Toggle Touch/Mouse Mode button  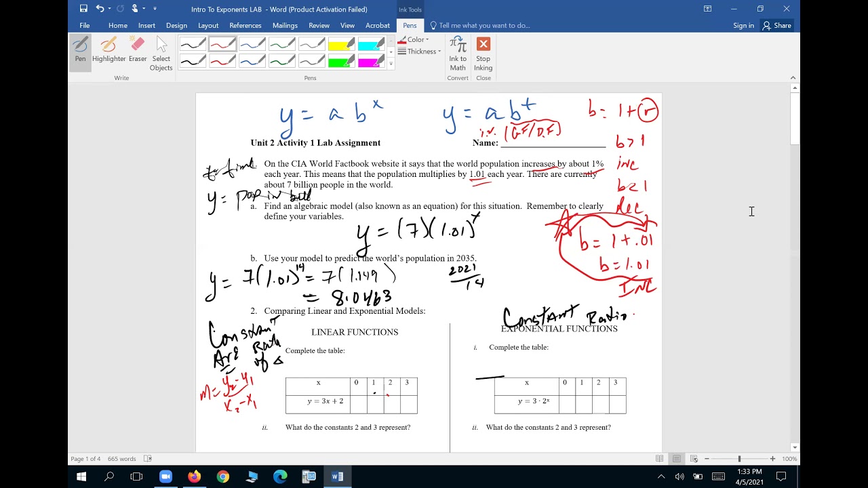click(135, 9)
